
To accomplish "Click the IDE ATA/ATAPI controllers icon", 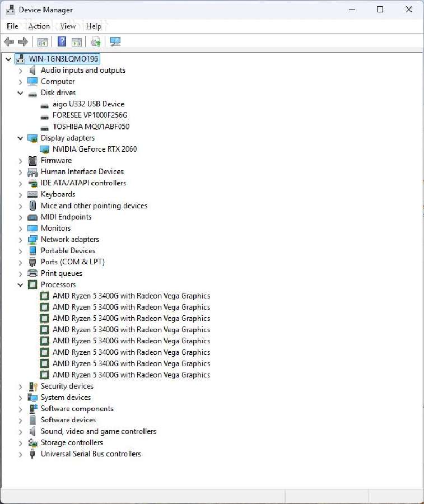I will 32,183.
